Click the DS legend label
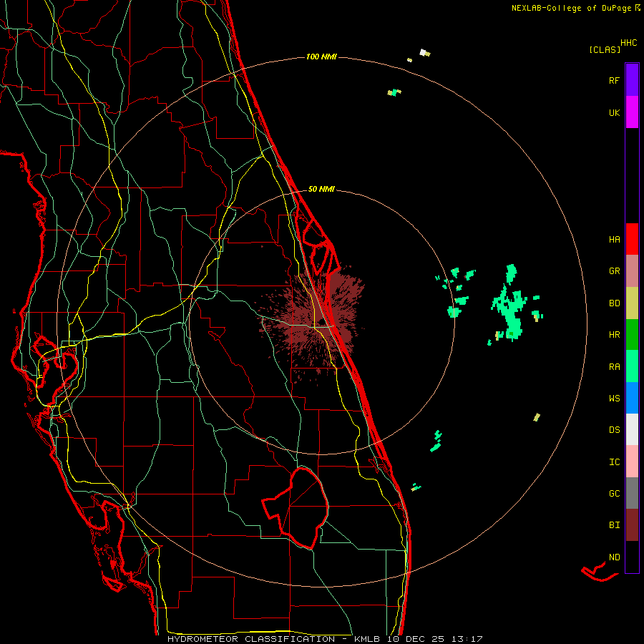644x644 pixels. 615,430
